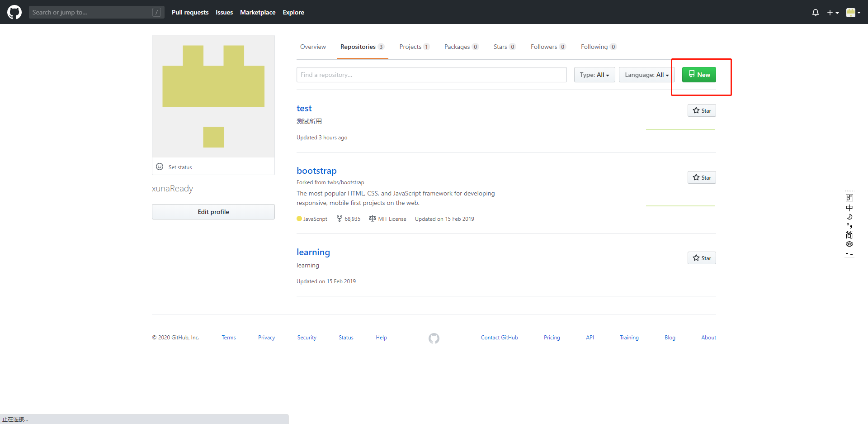Toggle the IME 简 simplified Chinese icon
868x424 pixels.
[849, 235]
